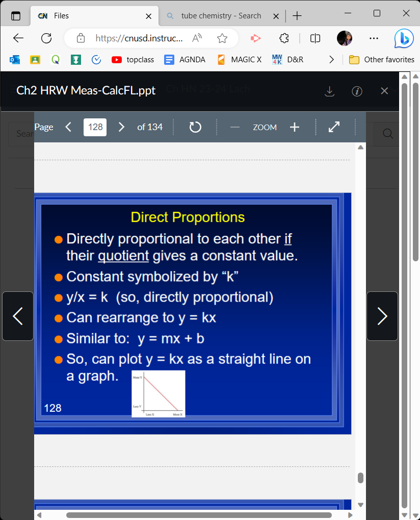
Task: Show file info for the presentation
Action: coord(357,91)
